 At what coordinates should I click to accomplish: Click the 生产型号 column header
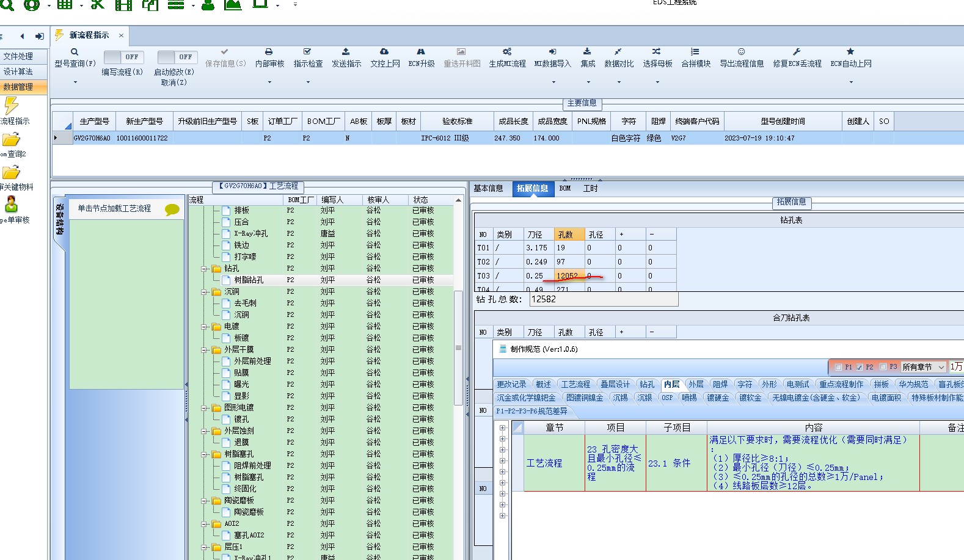coord(95,122)
